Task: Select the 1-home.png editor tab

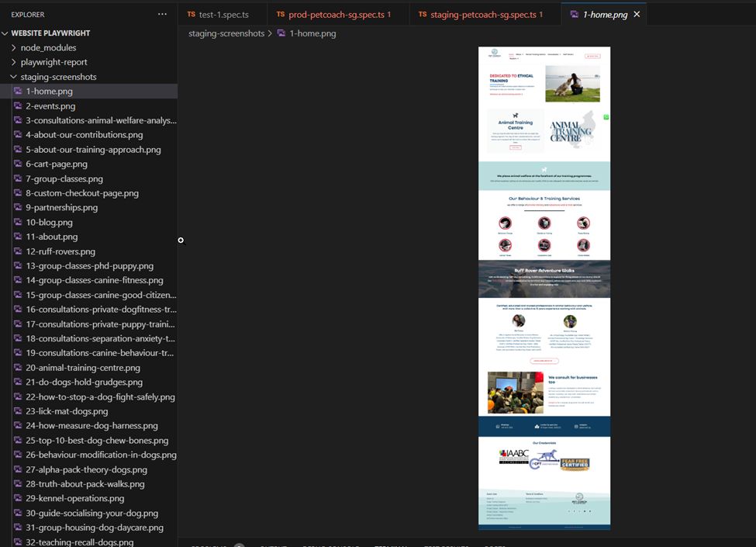Action: coord(605,15)
